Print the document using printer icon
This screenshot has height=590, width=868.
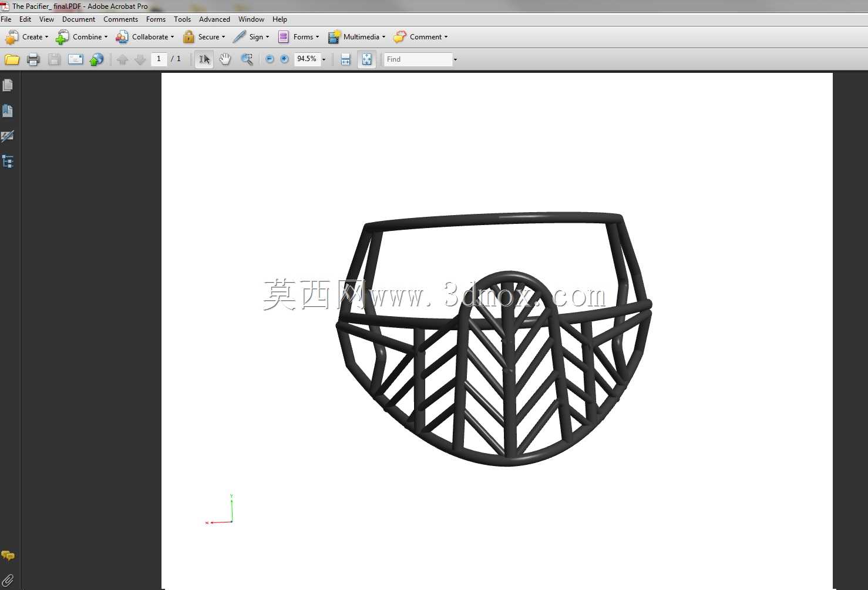point(33,59)
